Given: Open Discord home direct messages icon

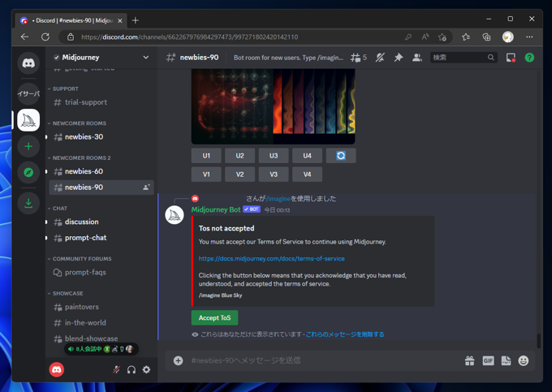Looking at the screenshot, I should coord(28,63).
